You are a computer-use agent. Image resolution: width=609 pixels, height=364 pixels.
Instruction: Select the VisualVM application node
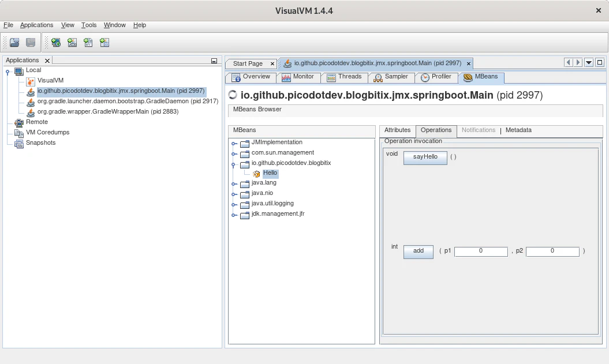pyautogui.click(x=50, y=80)
